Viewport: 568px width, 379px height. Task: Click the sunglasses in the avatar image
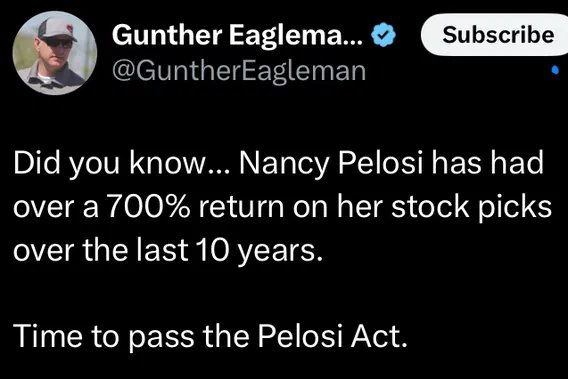point(58,43)
